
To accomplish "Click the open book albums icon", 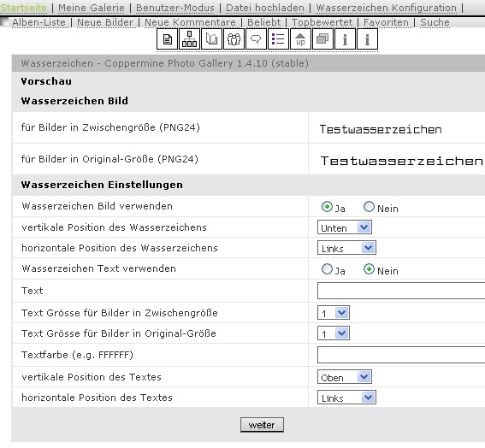I will tap(211, 39).
